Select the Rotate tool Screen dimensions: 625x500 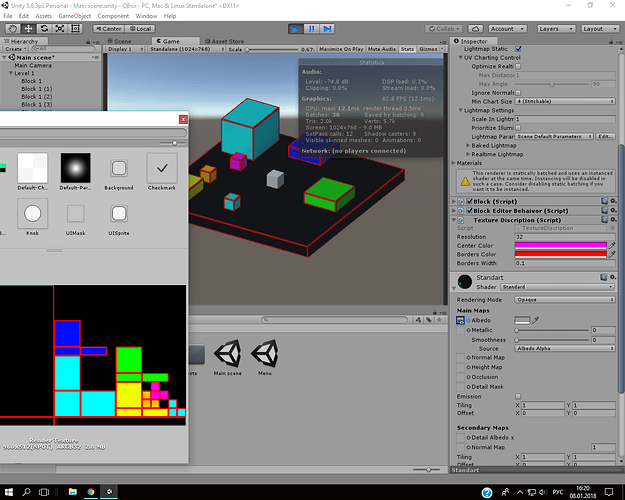44,29
